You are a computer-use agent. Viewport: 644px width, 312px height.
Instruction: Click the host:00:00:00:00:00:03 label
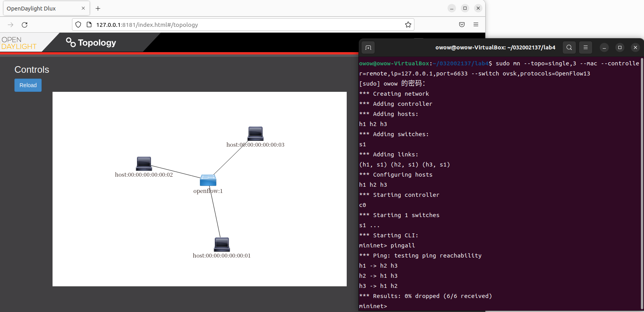click(x=255, y=145)
